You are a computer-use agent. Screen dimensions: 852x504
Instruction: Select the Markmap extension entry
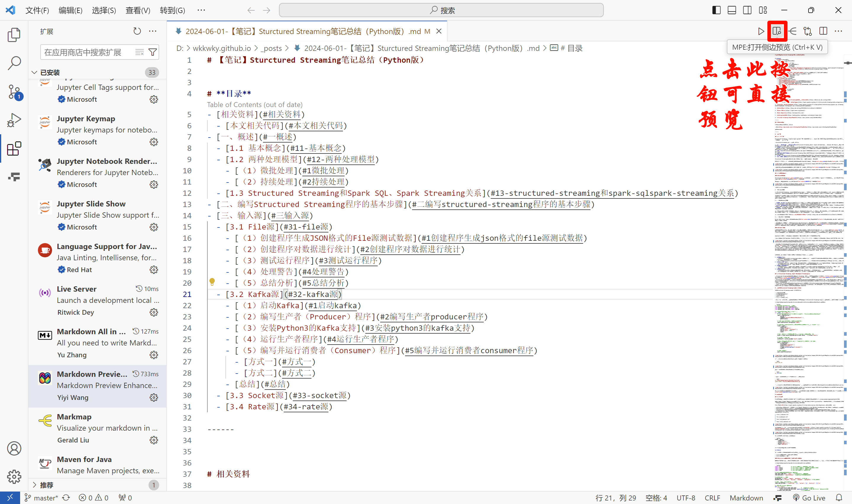coord(97,428)
